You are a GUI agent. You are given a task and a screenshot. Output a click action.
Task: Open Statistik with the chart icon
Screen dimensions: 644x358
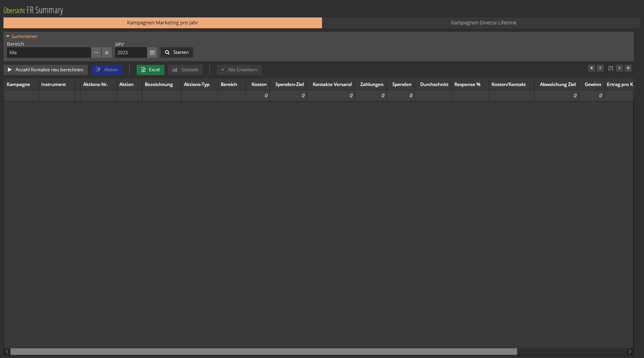click(175, 70)
